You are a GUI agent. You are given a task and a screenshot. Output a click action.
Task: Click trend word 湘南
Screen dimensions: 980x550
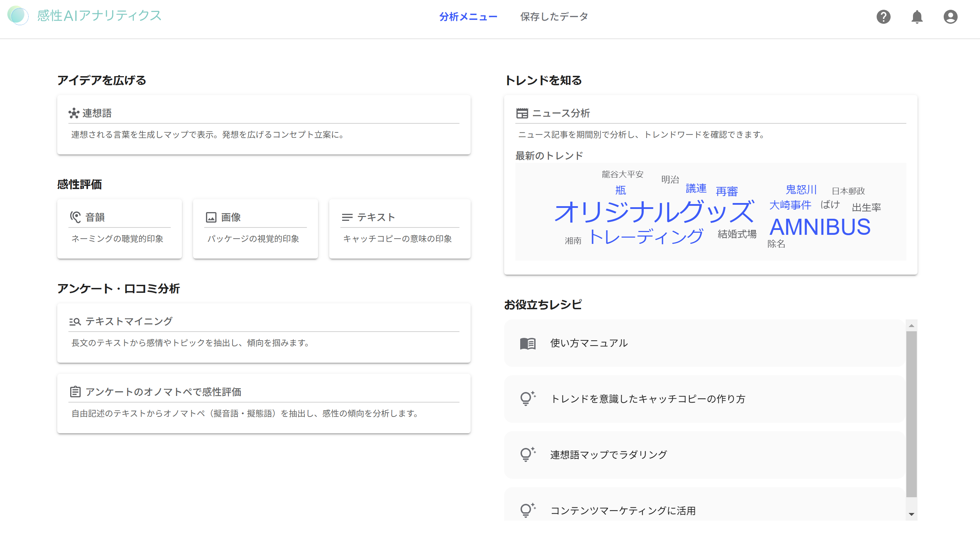(573, 241)
